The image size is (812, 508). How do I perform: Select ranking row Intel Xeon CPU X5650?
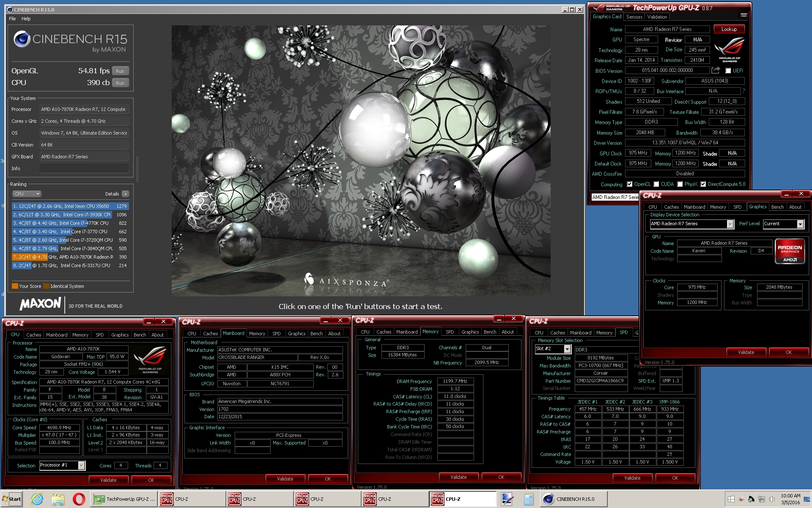(x=70, y=206)
